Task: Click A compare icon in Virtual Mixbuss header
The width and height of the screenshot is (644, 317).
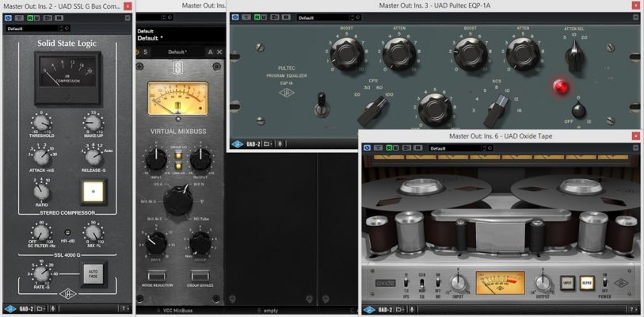Action: pos(210,52)
